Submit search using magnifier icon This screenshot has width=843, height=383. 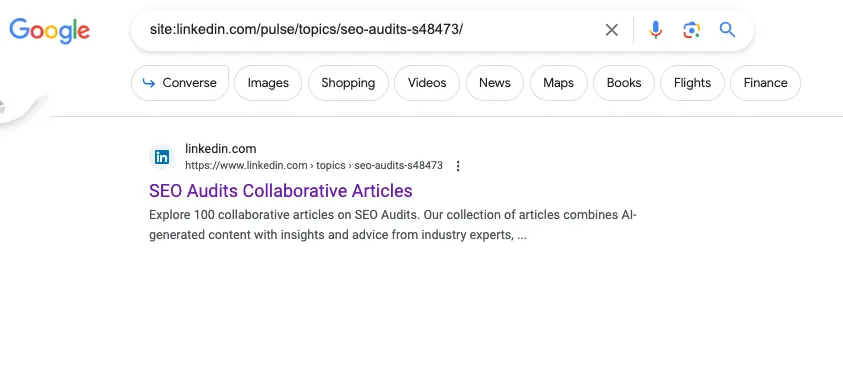727,30
